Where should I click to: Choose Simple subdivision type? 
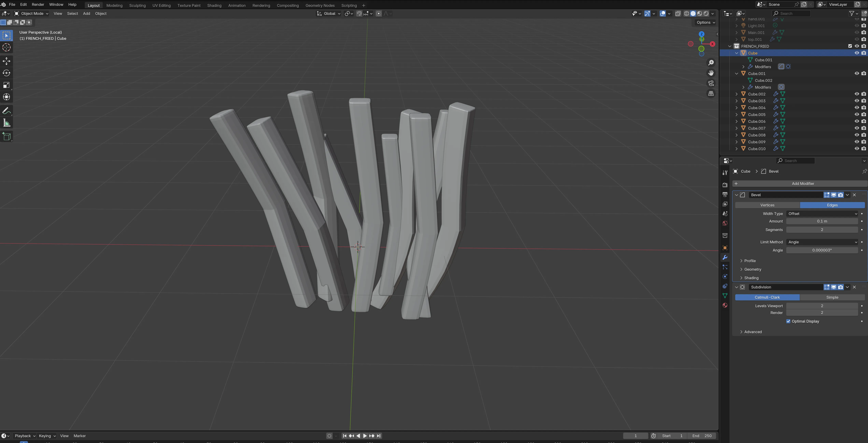832,298
